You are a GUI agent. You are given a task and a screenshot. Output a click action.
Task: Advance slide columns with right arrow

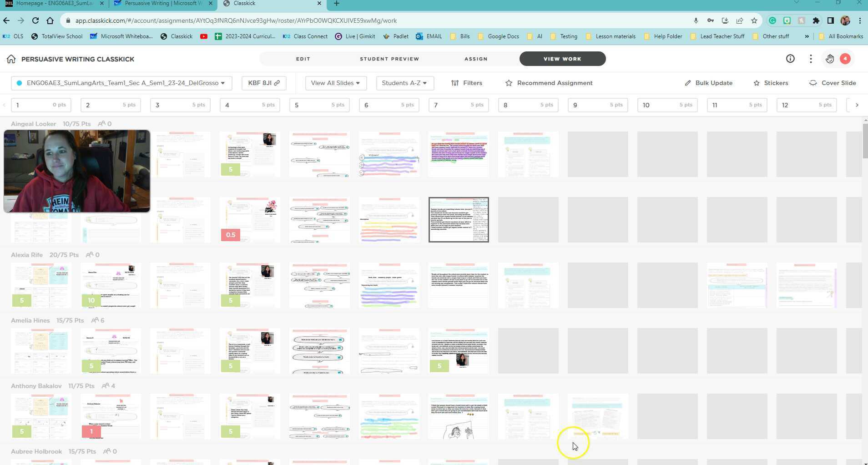point(857,105)
